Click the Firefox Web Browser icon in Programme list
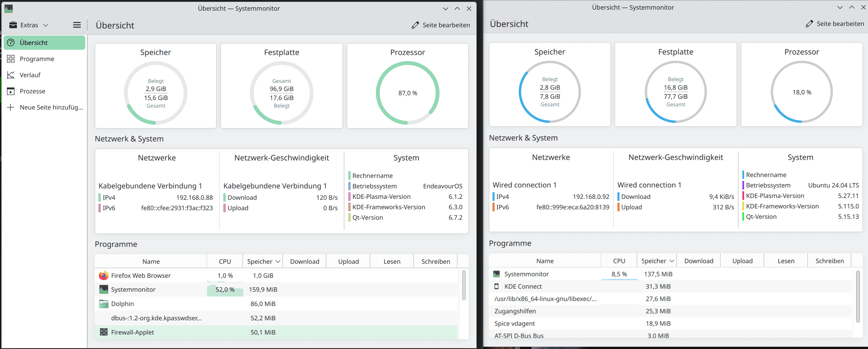Screen dimensions: 868x349 (104, 275)
